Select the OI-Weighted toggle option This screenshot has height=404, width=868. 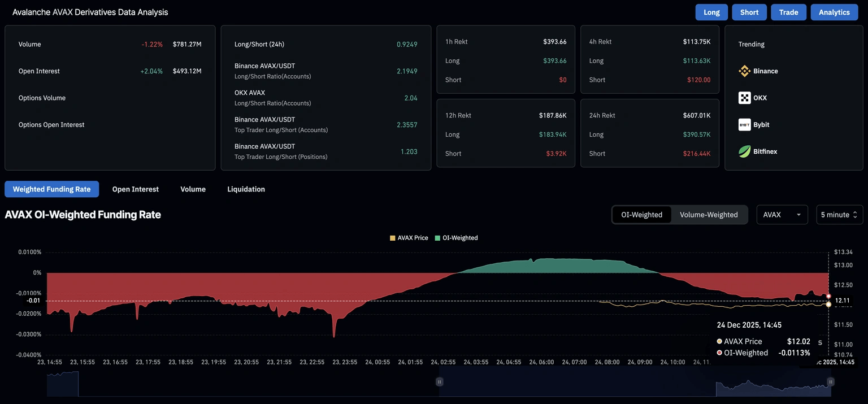pyautogui.click(x=641, y=215)
